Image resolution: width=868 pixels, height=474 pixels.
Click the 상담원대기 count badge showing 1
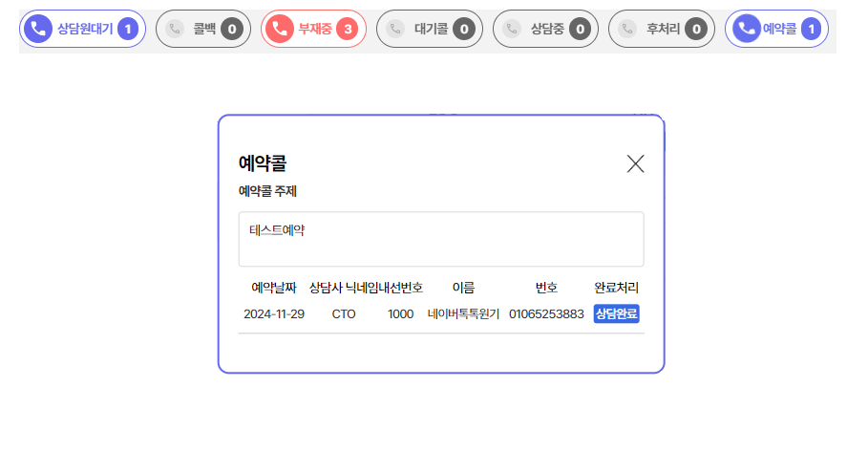(128, 29)
